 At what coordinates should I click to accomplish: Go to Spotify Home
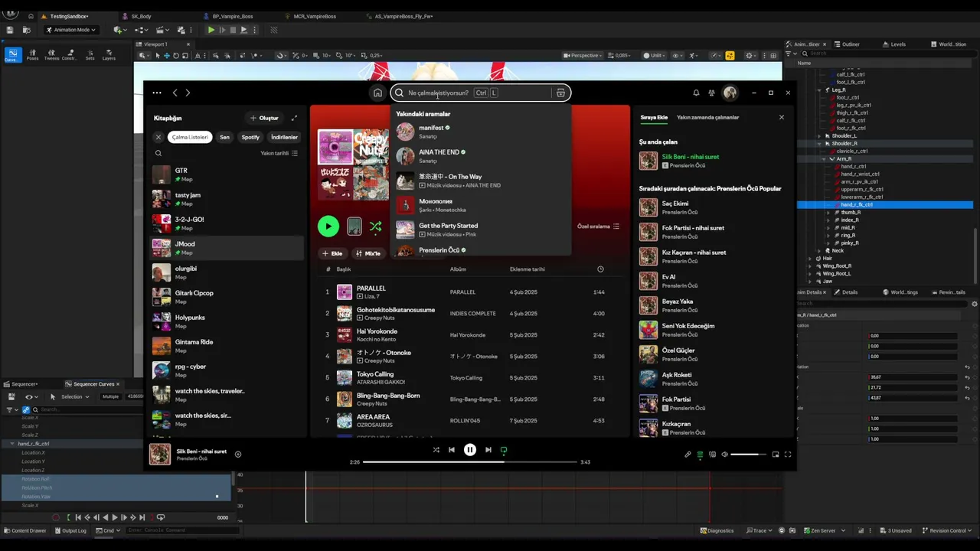coord(377,93)
